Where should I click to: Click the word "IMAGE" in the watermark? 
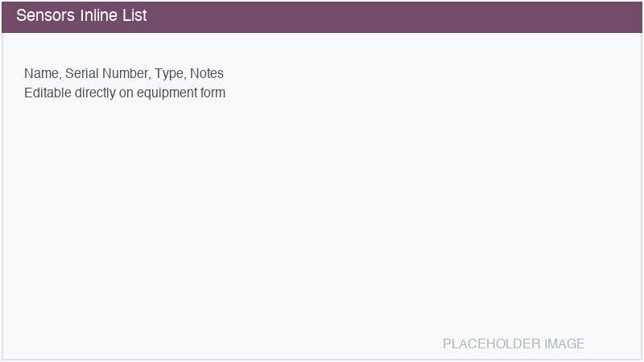(x=564, y=344)
